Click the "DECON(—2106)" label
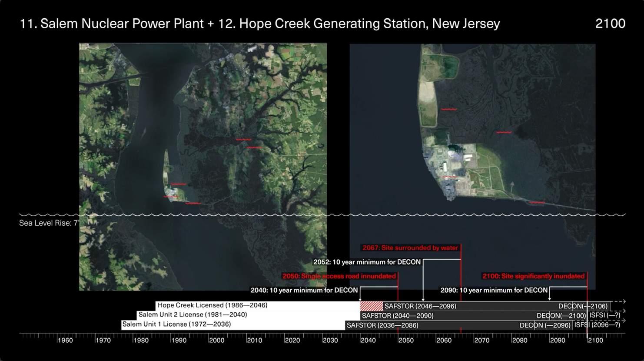The image size is (644, 361). tap(583, 306)
